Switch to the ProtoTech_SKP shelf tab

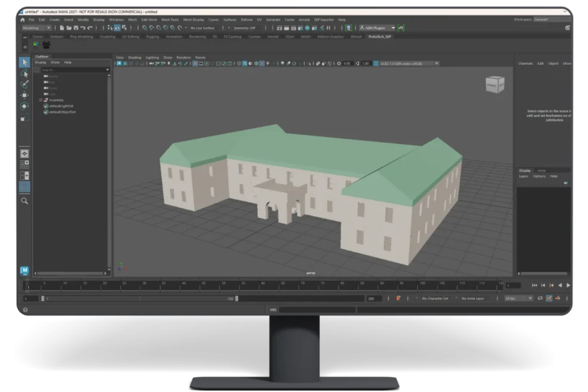click(x=380, y=37)
